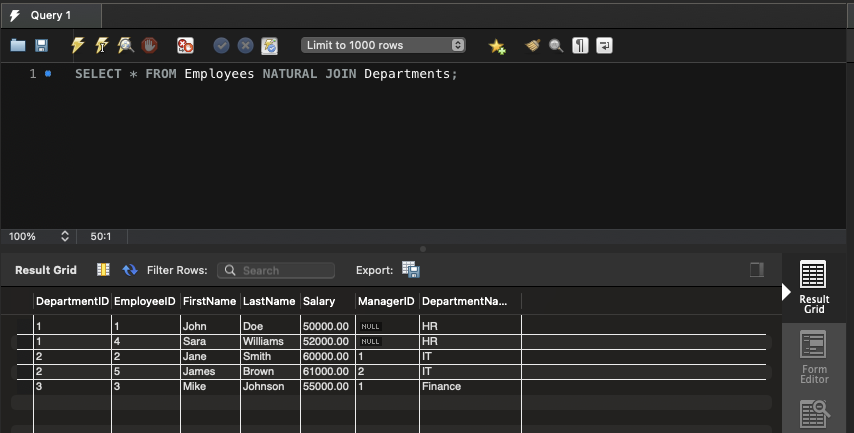Viewport: 854px width, 433px height.
Task: Open a SQL script file
Action: coord(17,46)
